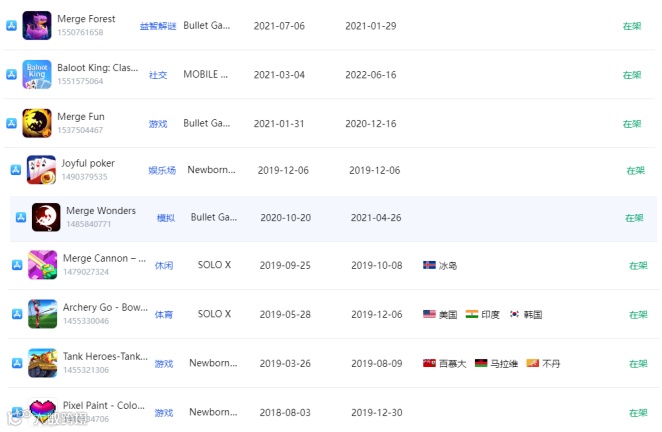The image size is (662, 432).
Task: Open the Merge Wonders app icon
Action: pos(46,217)
